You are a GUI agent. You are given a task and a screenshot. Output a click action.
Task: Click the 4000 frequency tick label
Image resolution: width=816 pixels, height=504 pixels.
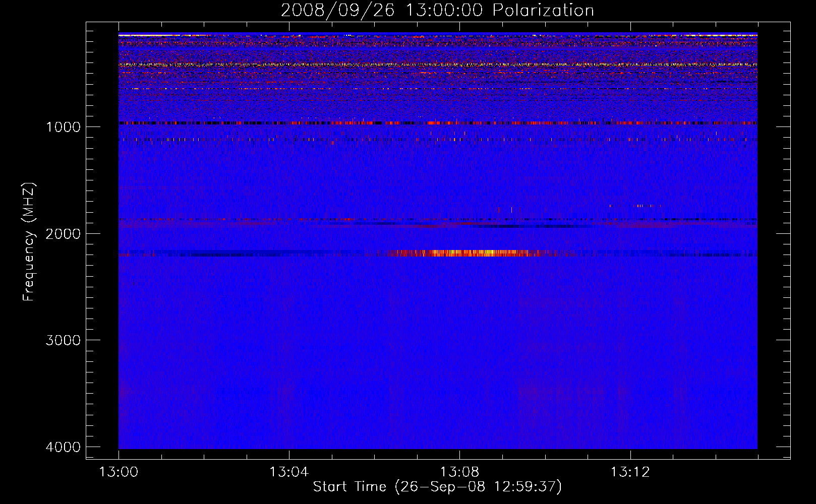click(63, 447)
